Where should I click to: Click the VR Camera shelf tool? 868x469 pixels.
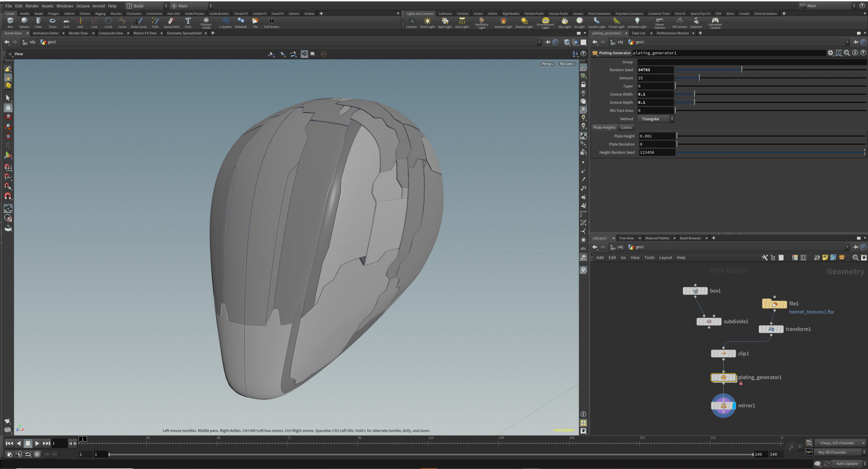pos(679,23)
